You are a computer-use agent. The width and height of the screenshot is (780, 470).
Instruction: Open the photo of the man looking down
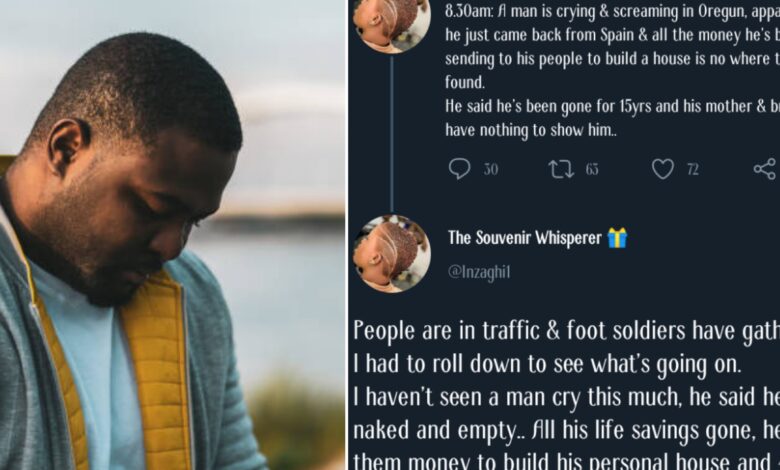tap(172, 235)
